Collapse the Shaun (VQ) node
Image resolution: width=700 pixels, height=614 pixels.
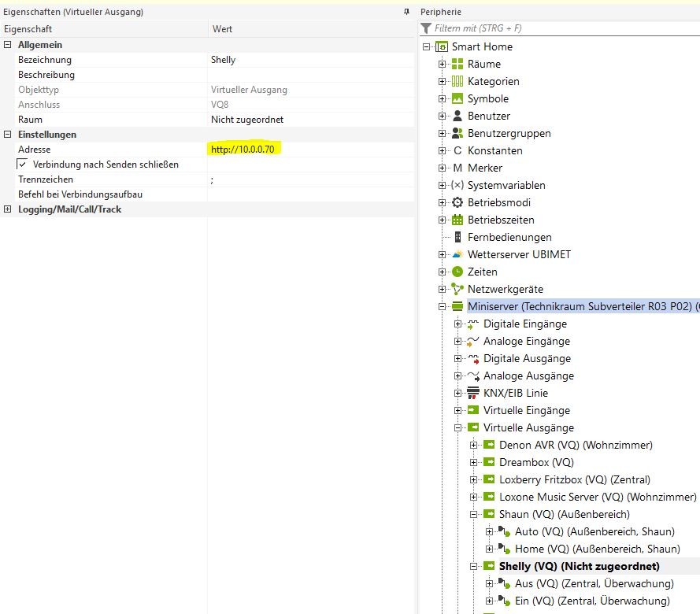click(474, 514)
